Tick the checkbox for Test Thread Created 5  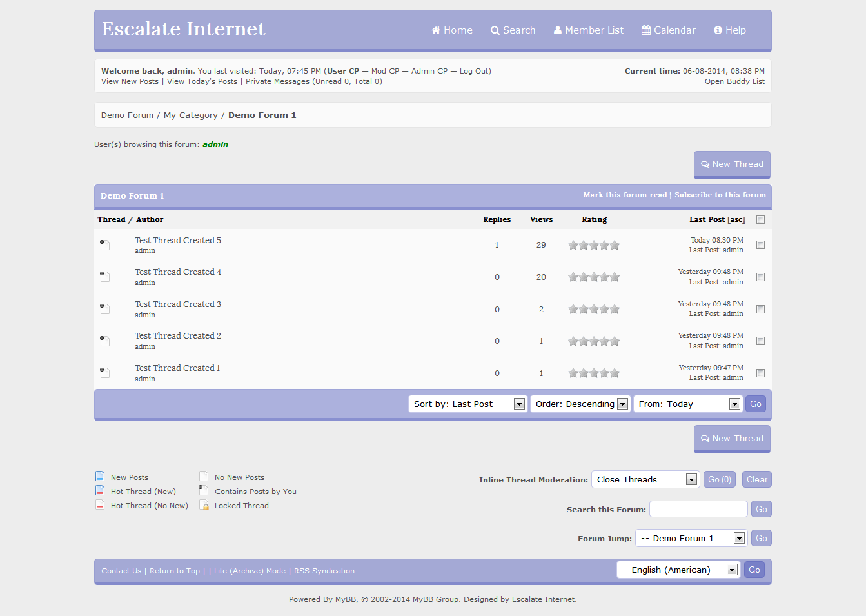click(760, 245)
